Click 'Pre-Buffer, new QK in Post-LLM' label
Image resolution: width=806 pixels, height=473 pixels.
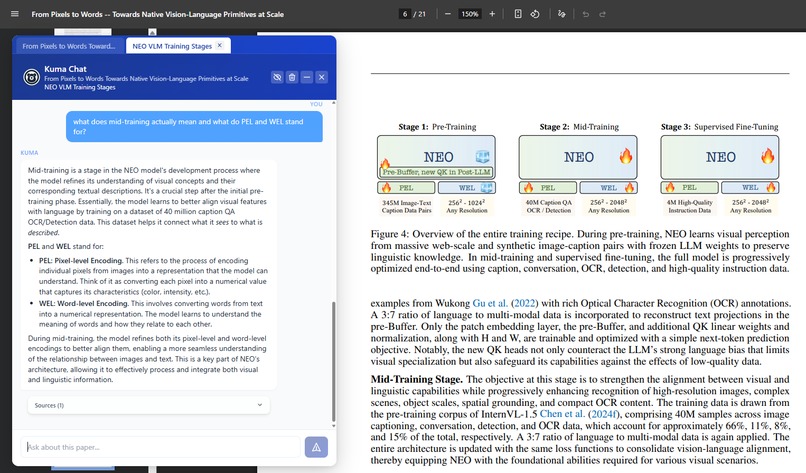tap(436, 172)
